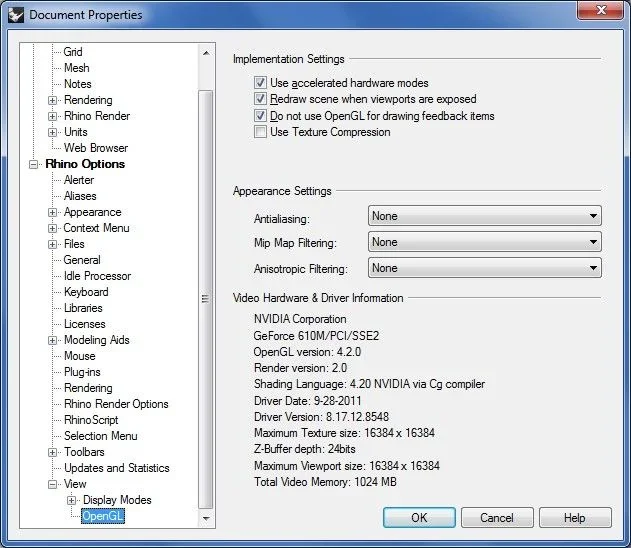This screenshot has width=631, height=548.
Task: Expand the Display Modes node
Action: coord(72,500)
